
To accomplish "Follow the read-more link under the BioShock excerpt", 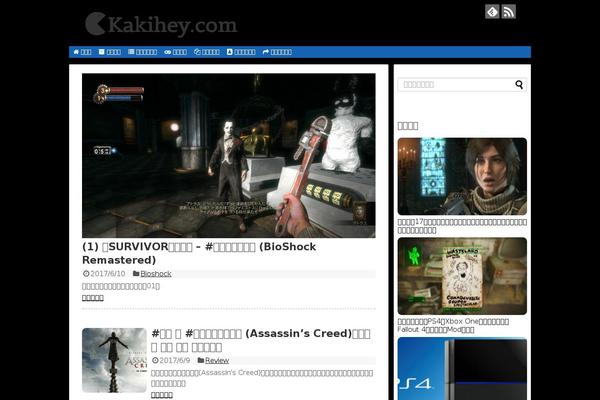I will click(x=93, y=298).
